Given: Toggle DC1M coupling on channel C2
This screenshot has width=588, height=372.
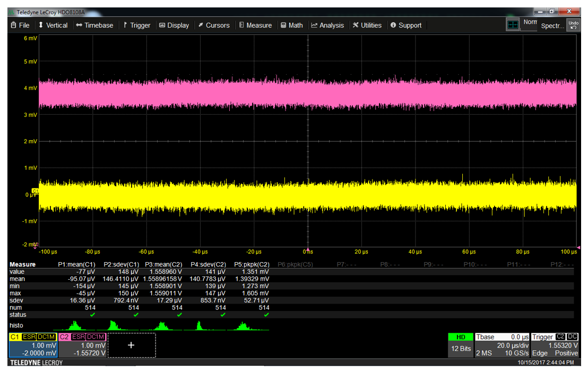Looking at the screenshot, I should (96, 336).
